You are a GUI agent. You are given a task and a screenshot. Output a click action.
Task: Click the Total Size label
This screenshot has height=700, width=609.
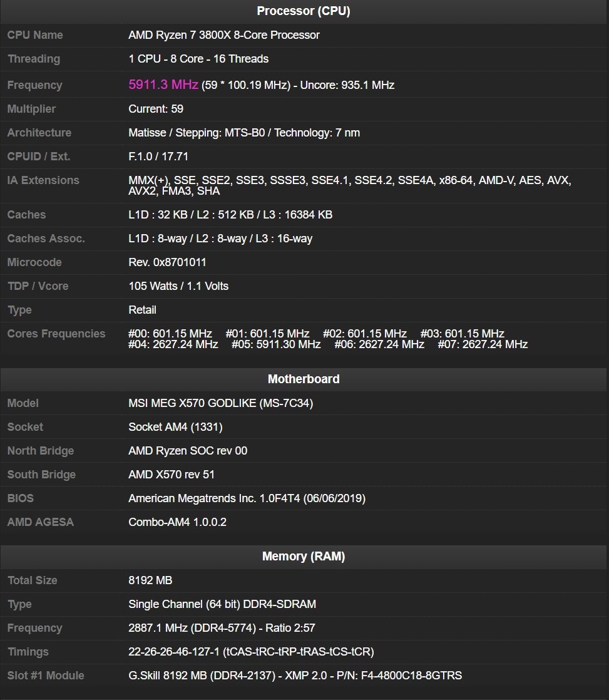(32, 580)
